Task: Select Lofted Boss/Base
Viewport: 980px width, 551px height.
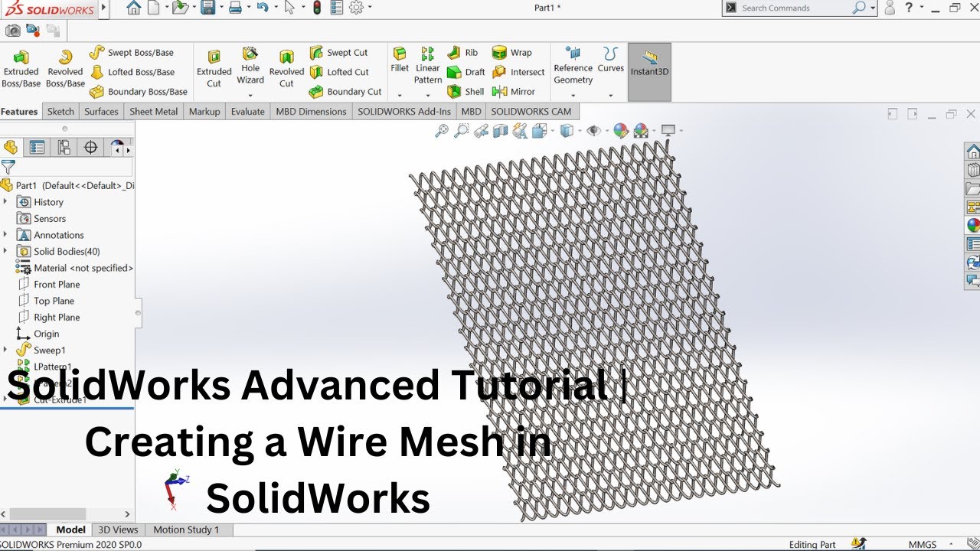Action: (x=132, y=72)
